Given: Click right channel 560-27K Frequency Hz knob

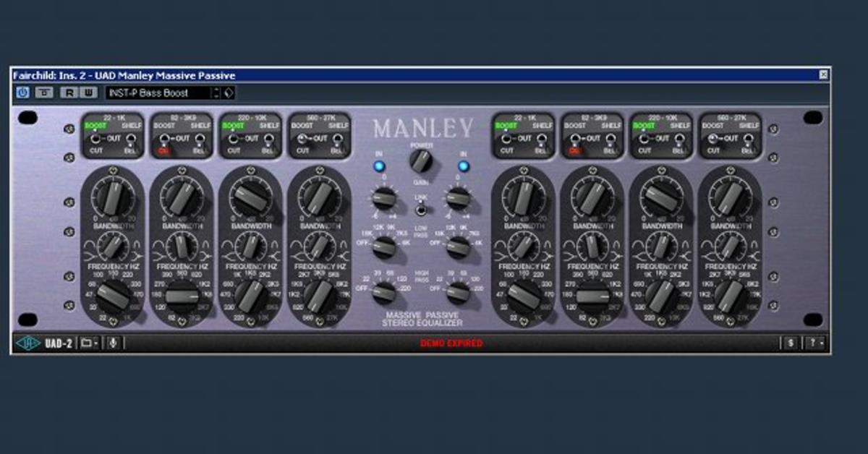Looking at the screenshot, I should click(x=729, y=296).
